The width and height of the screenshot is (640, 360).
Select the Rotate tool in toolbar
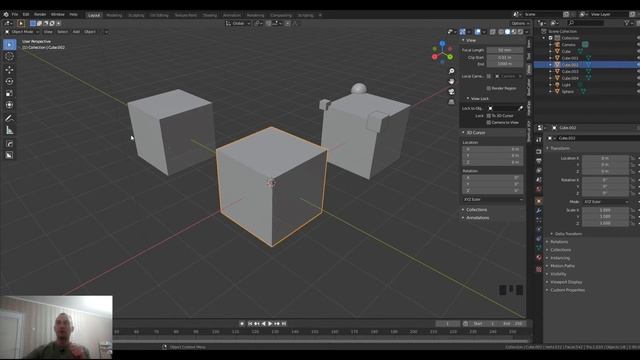pyautogui.click(x=9, y=81)
